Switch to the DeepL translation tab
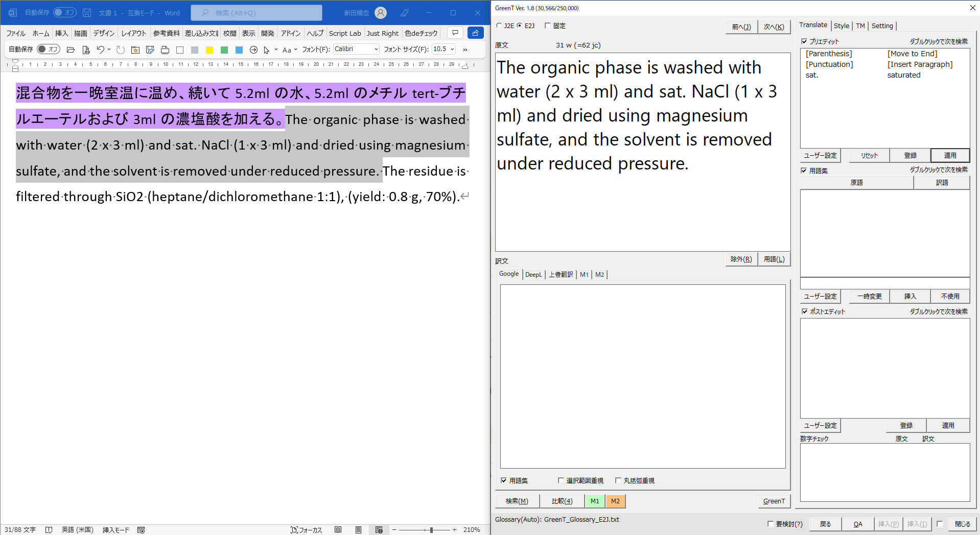Screen dimensions: 980x535 [533, 275]
